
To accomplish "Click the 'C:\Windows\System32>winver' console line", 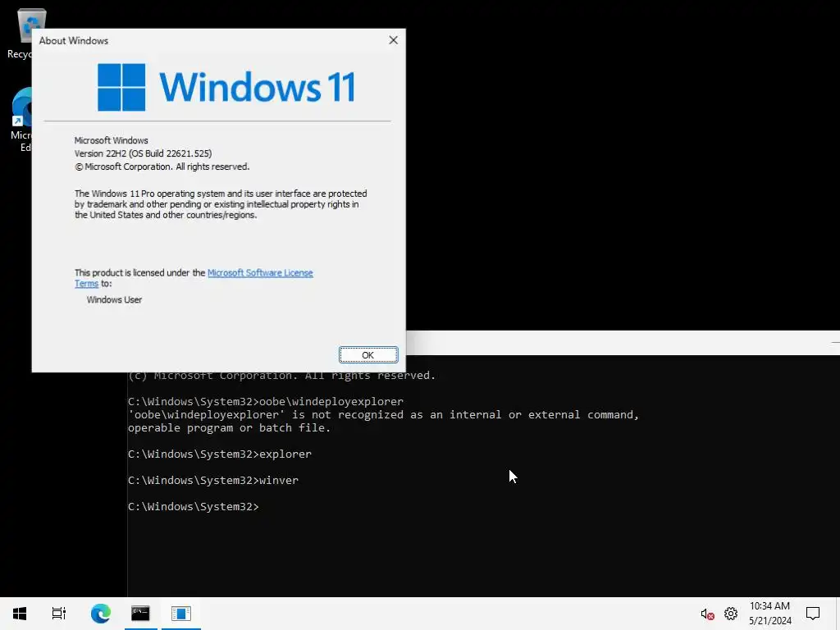I will coord(213,480).
